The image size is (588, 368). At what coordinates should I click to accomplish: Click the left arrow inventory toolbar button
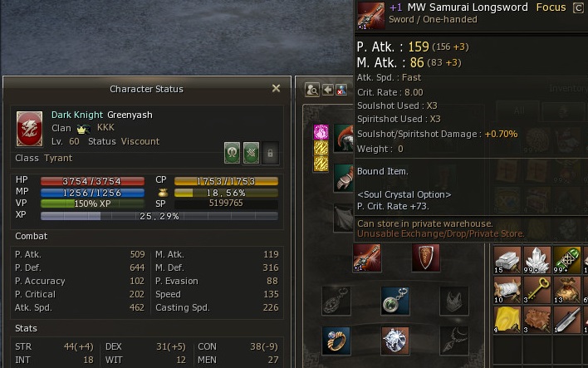328,90
